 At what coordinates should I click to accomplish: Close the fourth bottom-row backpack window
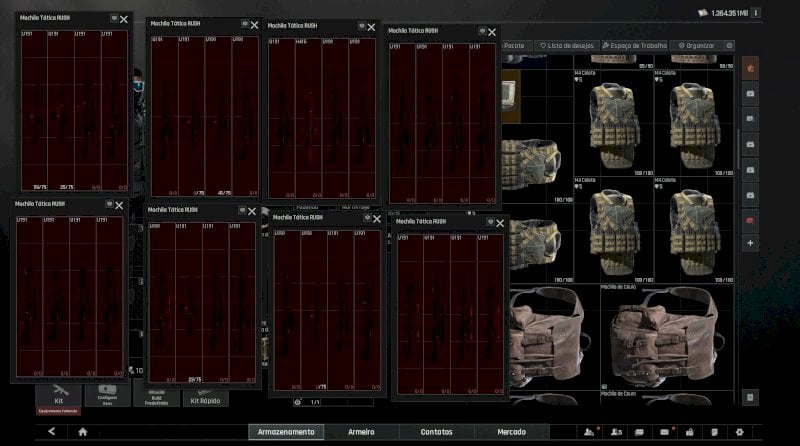pyautogui.click(x=500, y=223)
